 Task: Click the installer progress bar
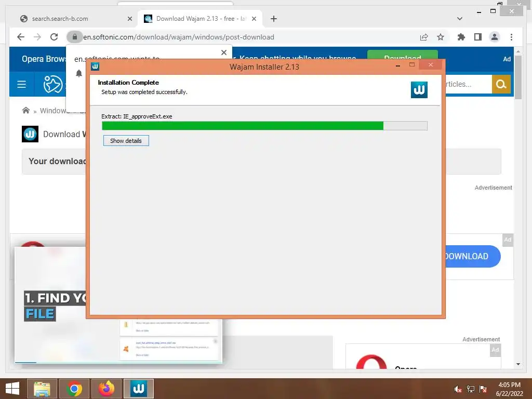pos(264,126)
